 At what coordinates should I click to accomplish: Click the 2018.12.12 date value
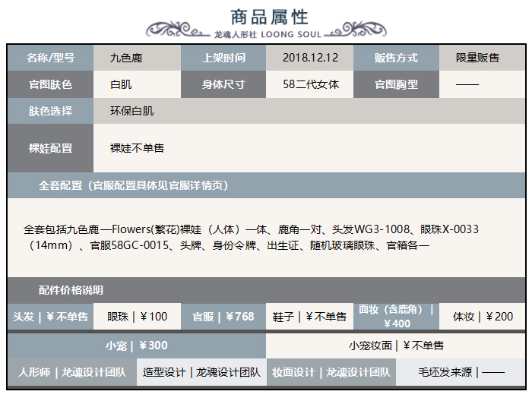click(x=310, y=58)
